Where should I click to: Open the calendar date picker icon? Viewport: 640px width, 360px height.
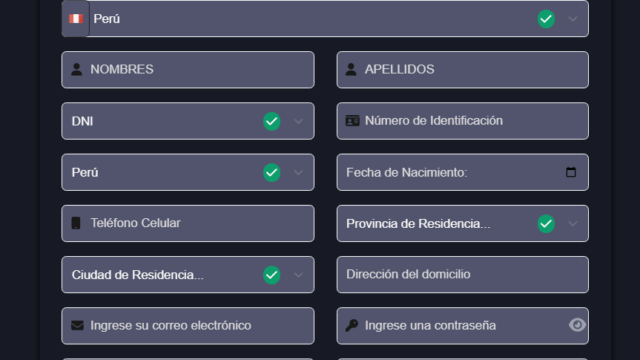pyautogui.click(x=571, y=172)
